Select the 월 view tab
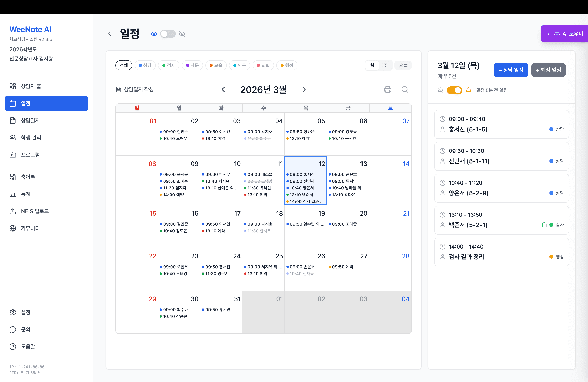 click(372, 65)
